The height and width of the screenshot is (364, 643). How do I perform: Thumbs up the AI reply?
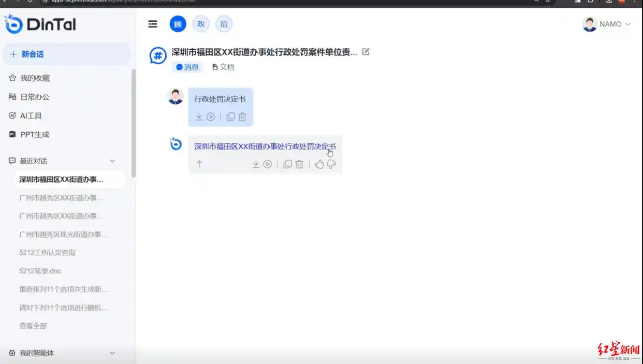pos(319,164)
